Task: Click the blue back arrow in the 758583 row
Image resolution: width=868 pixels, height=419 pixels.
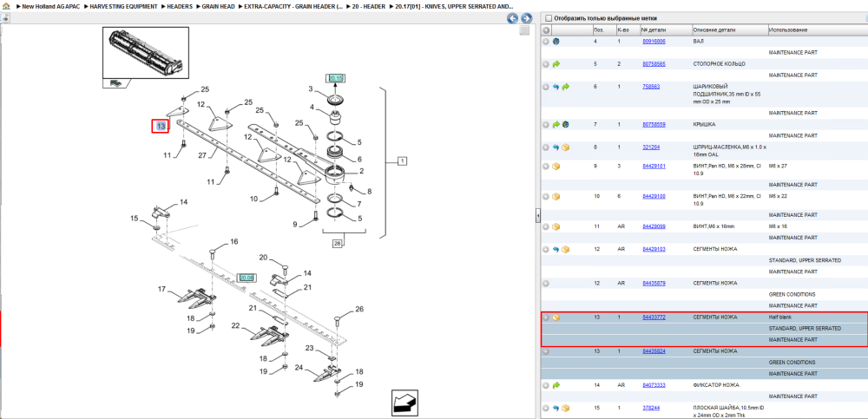Action: click(x=556, y=87)
